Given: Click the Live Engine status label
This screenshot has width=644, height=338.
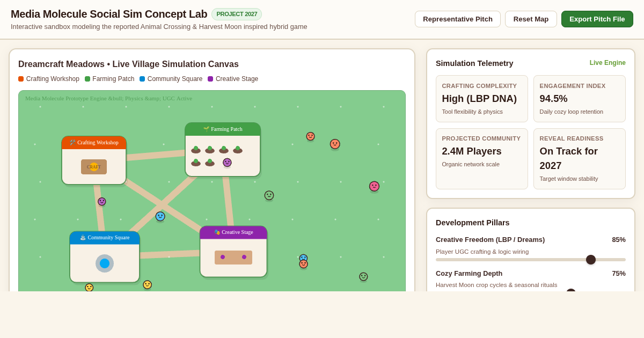Looking at the screenshot, I should 608,63.
